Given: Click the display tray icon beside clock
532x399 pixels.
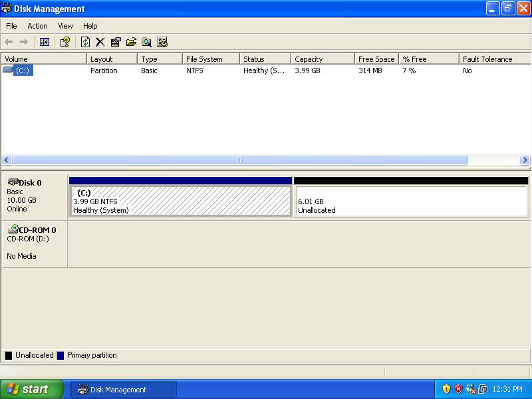Looking at the screenshot, I should pyautogui.click(x=483, y=389).
